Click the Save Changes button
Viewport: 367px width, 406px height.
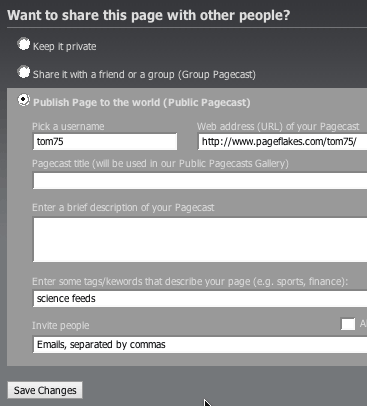click(x=45, y=390)
